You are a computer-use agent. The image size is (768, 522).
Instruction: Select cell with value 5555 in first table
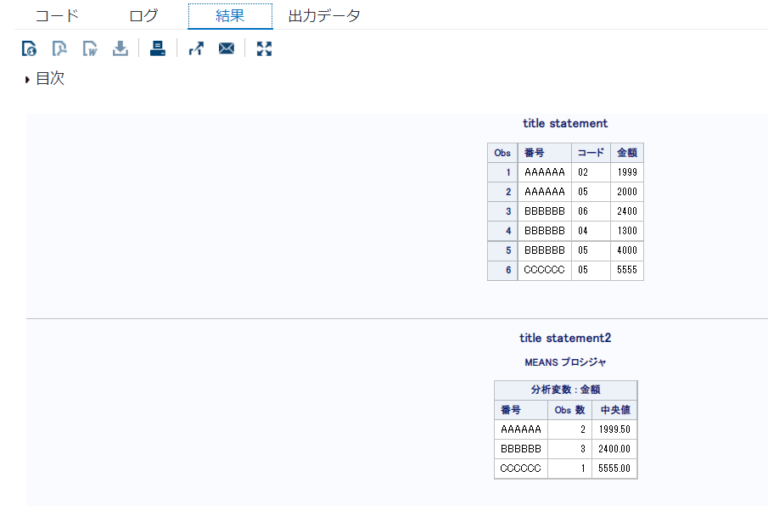click(x=627, y=270)
